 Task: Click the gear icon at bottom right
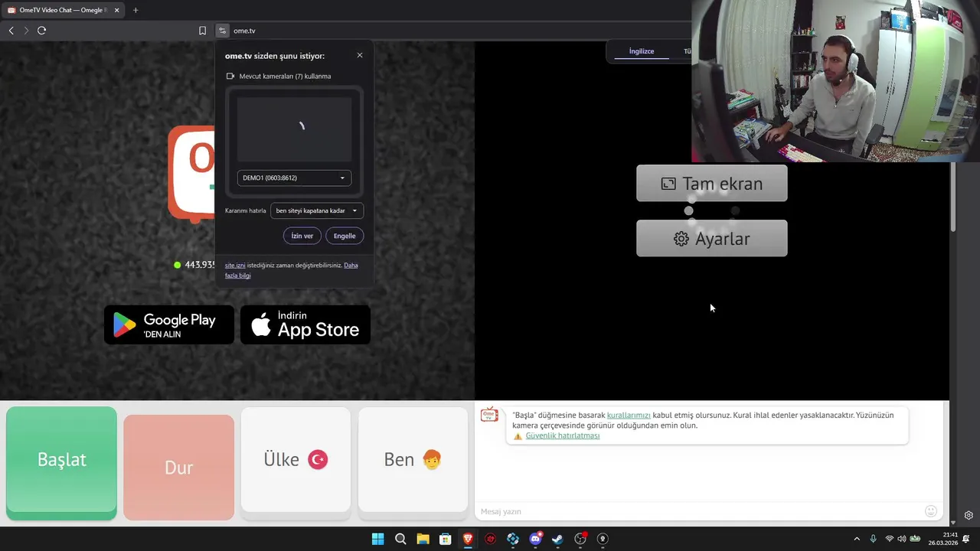click(969, 515)
